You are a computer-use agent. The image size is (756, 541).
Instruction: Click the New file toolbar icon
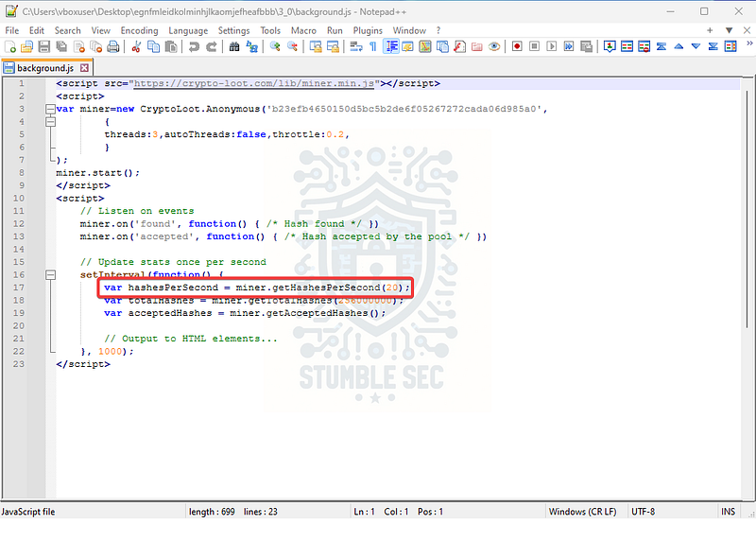(10, 46)
